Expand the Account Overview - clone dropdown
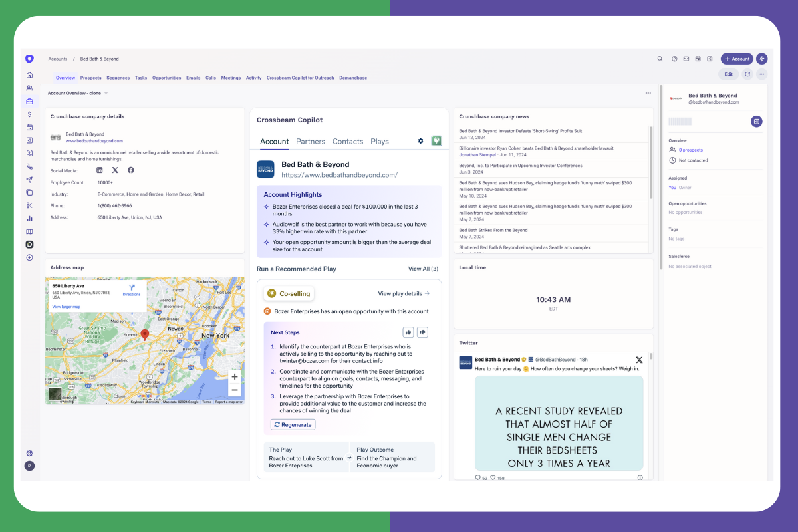This screenshot has height=532, width=798. point(106,93)
